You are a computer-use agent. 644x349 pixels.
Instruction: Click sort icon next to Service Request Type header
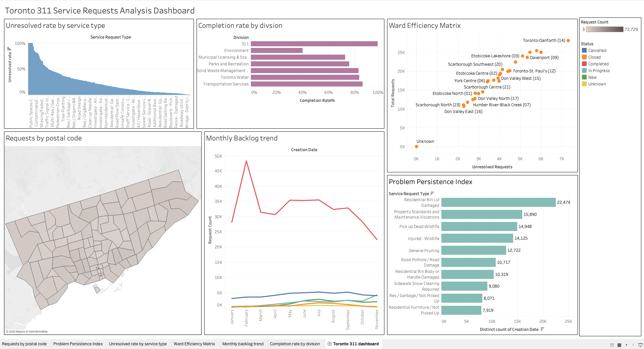(432, 193)
